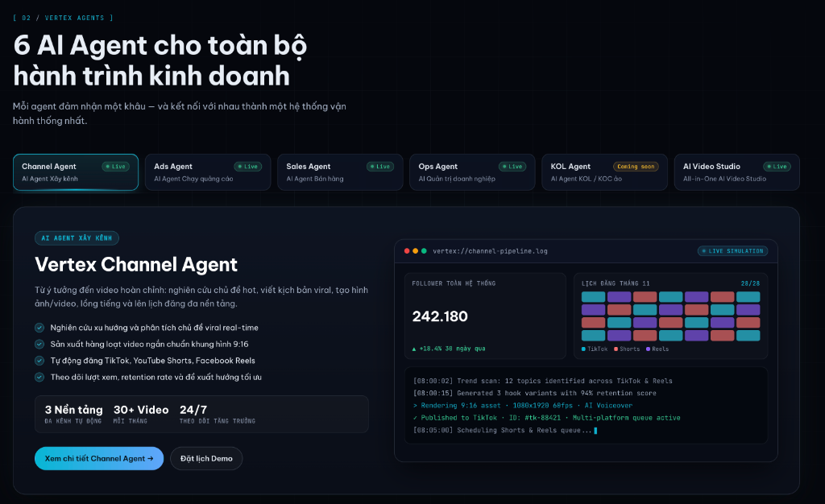Image resolution: width=825 pixels, height=504 pixels.
Task: Click 'vertex://channel-pipeline.log' title text
Action: pos(491,251)
